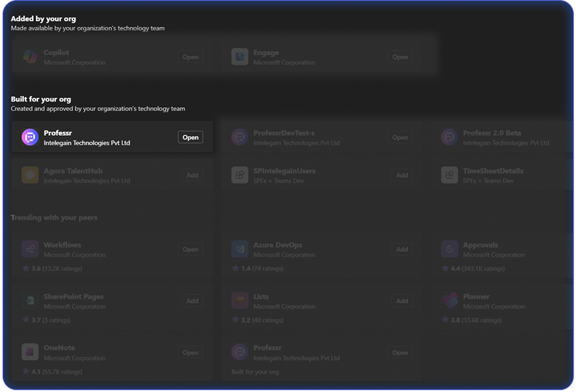
Task: Add the Lists app
Action: pyautogui.click(x=402, y=301)
